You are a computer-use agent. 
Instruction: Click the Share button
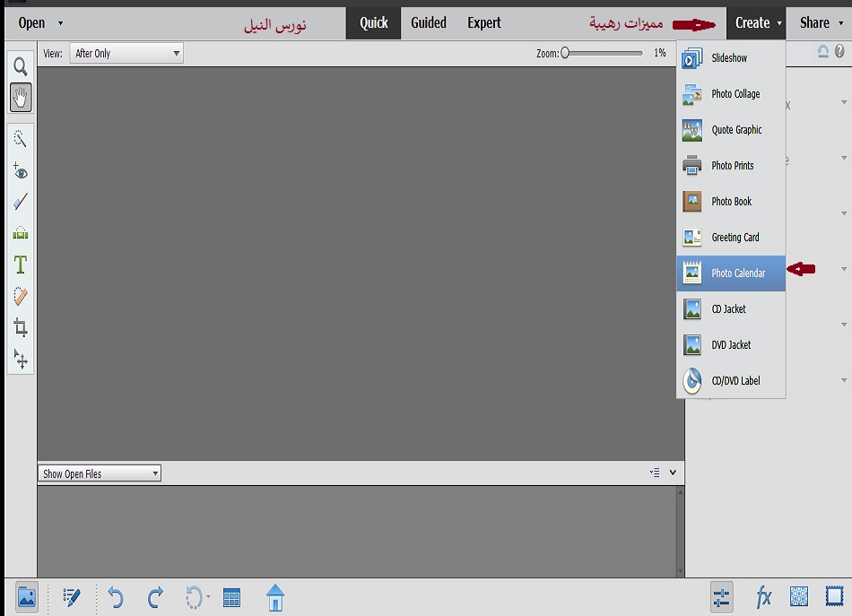814,23
